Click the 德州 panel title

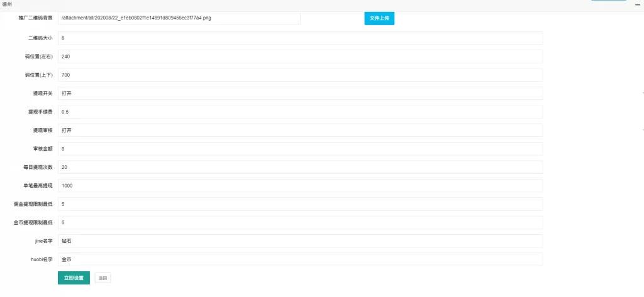click(7, 4)
